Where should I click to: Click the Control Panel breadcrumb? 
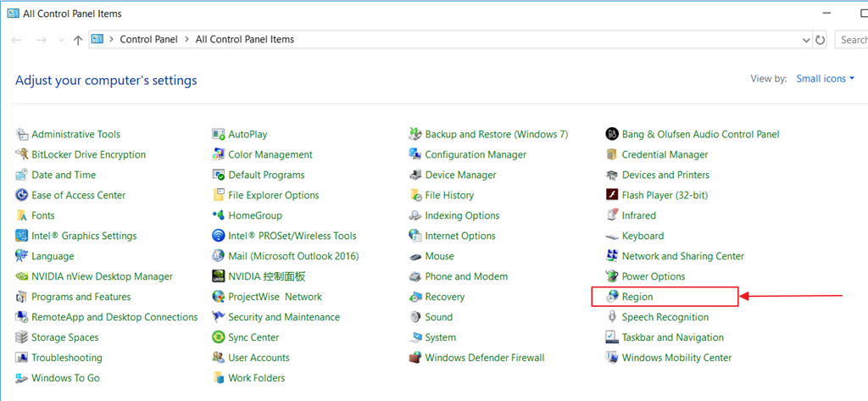(x=149, y=39)
